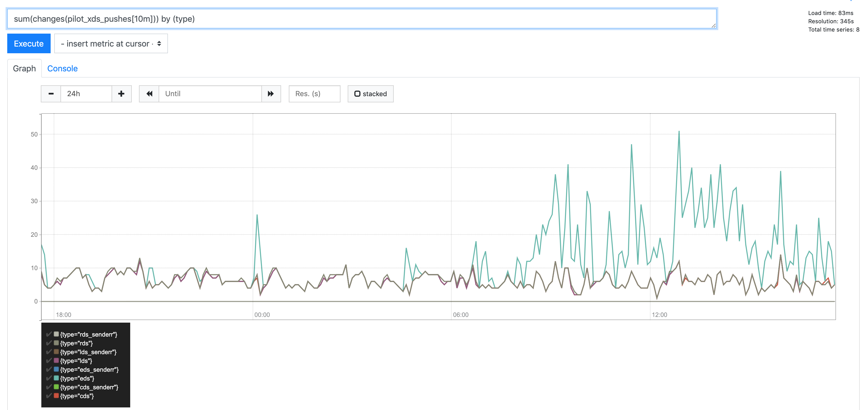The height and width of the screenshot is (410, 868).
Task: Click the red cds color swatch
Action: (56, 396)
